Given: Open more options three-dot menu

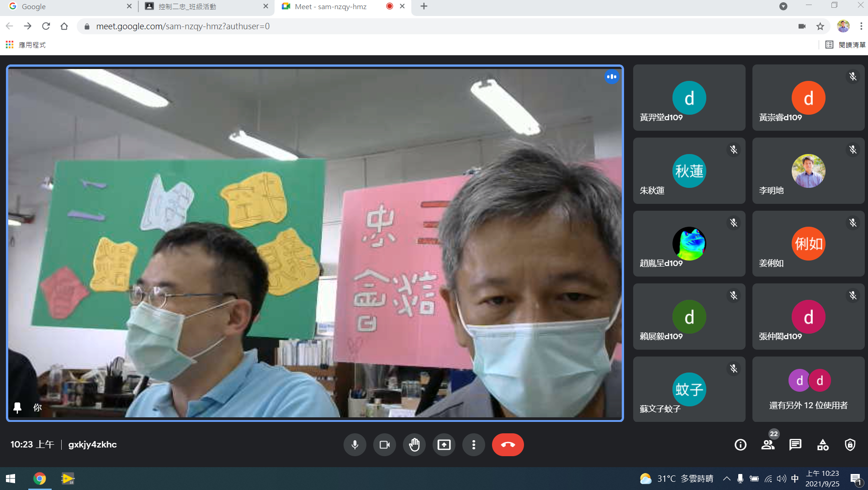Looking at the screenshot, I should (x=474, y=445).
